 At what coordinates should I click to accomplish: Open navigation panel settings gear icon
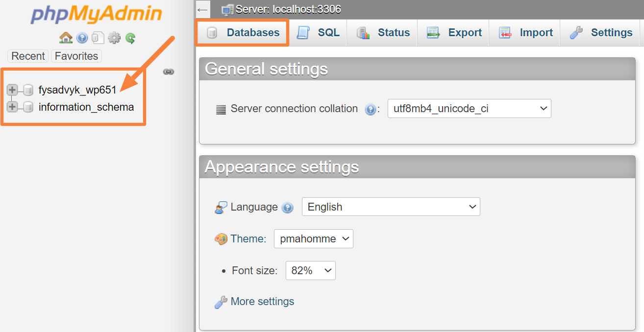tap(114, 38)
